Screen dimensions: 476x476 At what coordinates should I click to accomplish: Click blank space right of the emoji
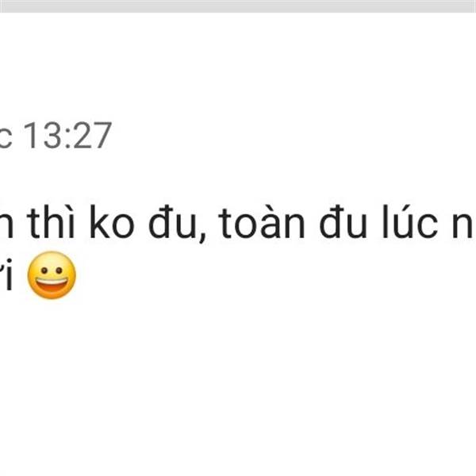(273, 275)
